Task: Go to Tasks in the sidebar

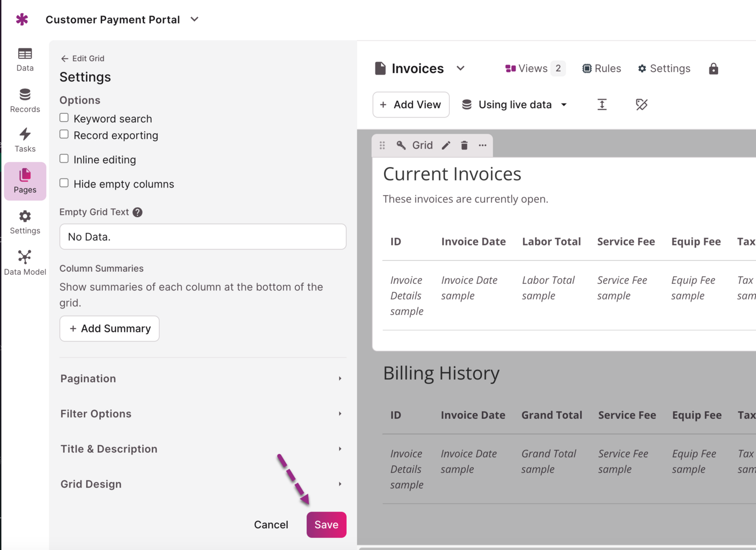Action: click(x=25, y=140)
